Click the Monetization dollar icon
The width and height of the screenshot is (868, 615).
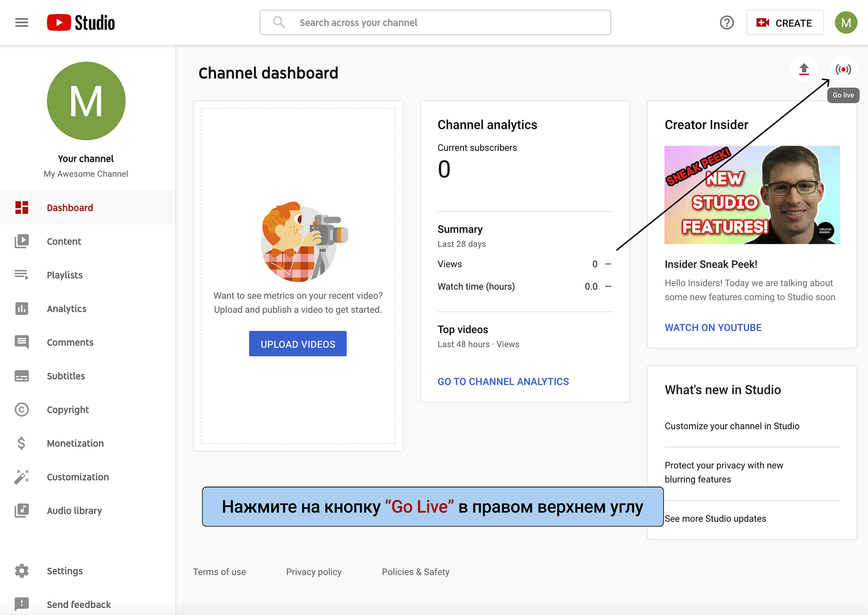point(21,443)
